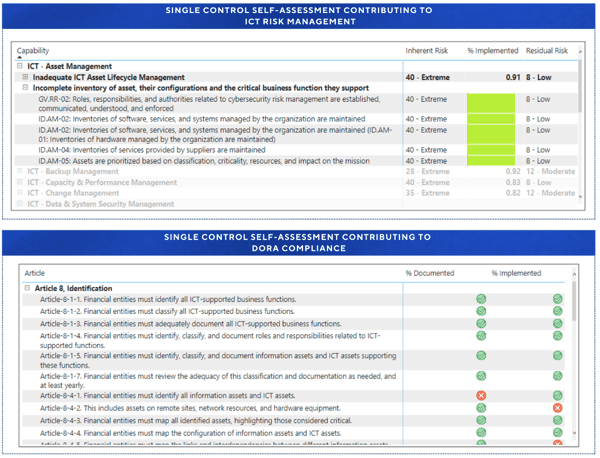This screenshot has width=600, height=458.
Task: Click green implemented bar for GV.RR-02 row
Action: (x=491, y=103)
